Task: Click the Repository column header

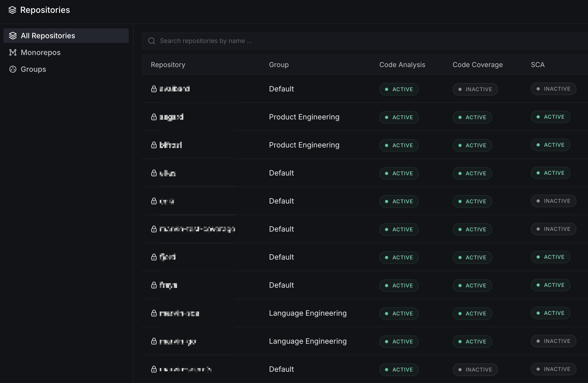Action: (168, 65)
